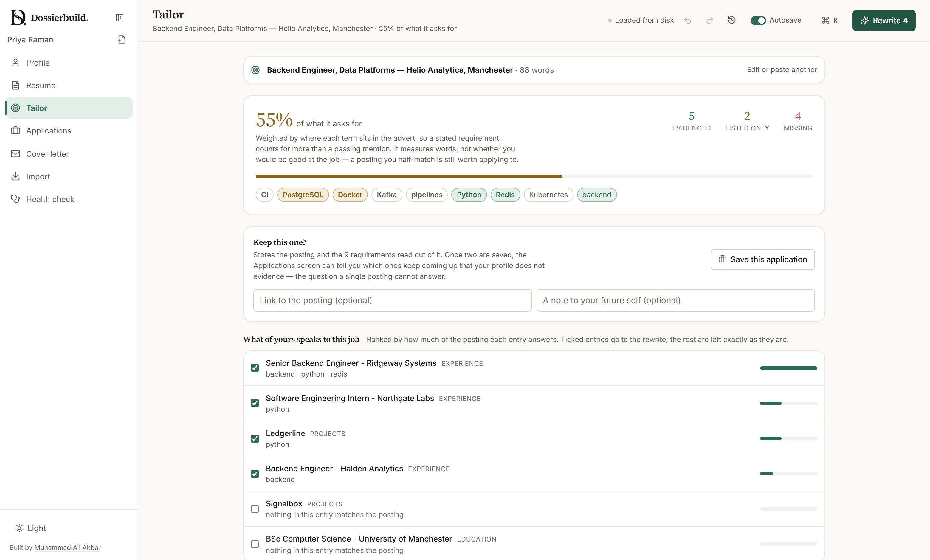Viewport: 930px width, 560px height.
Task: Focus the note to your future self field
Action: 675,300
